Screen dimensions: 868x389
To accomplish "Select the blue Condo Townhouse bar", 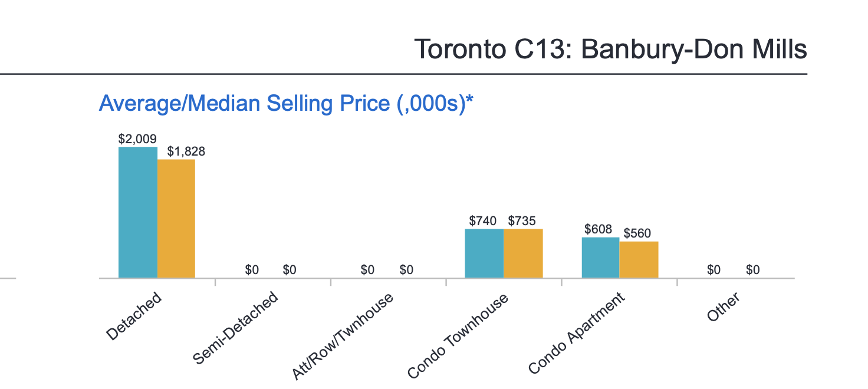I will point(484,253).
